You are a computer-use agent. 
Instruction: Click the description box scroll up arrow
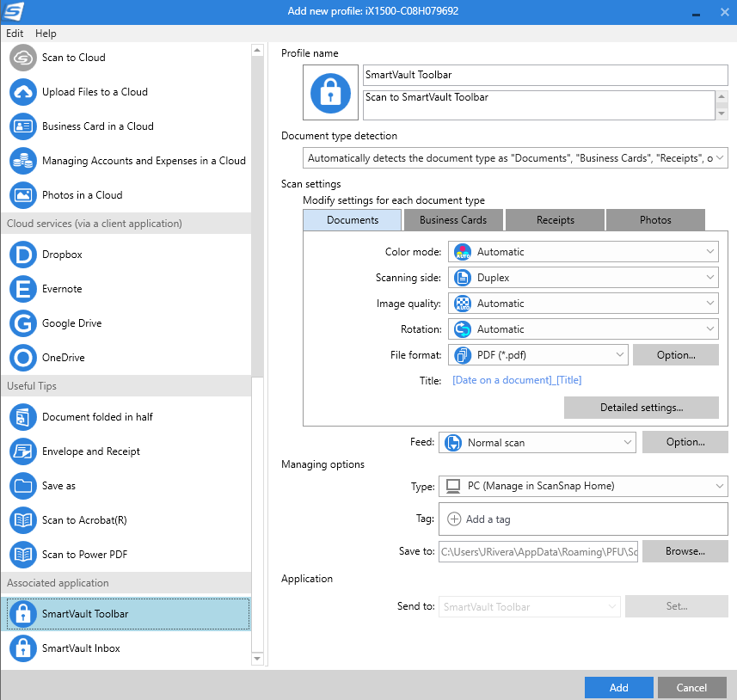[x=722, y=96]
